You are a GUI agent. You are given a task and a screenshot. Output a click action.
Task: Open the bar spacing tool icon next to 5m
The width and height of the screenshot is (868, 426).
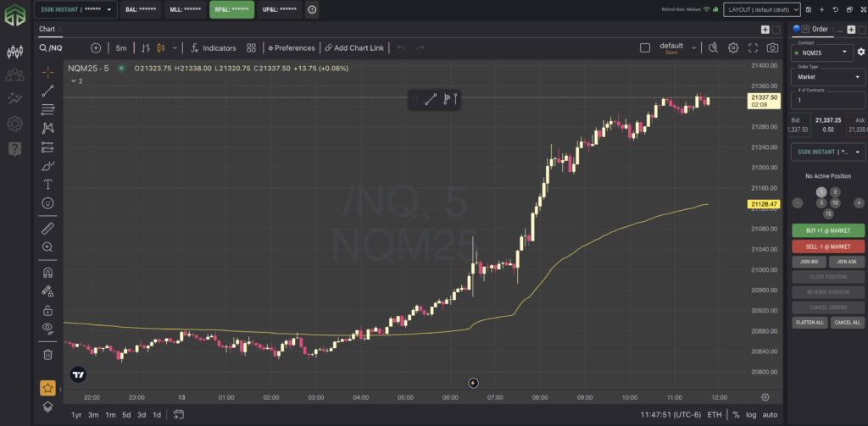click(x=146, y=48)
